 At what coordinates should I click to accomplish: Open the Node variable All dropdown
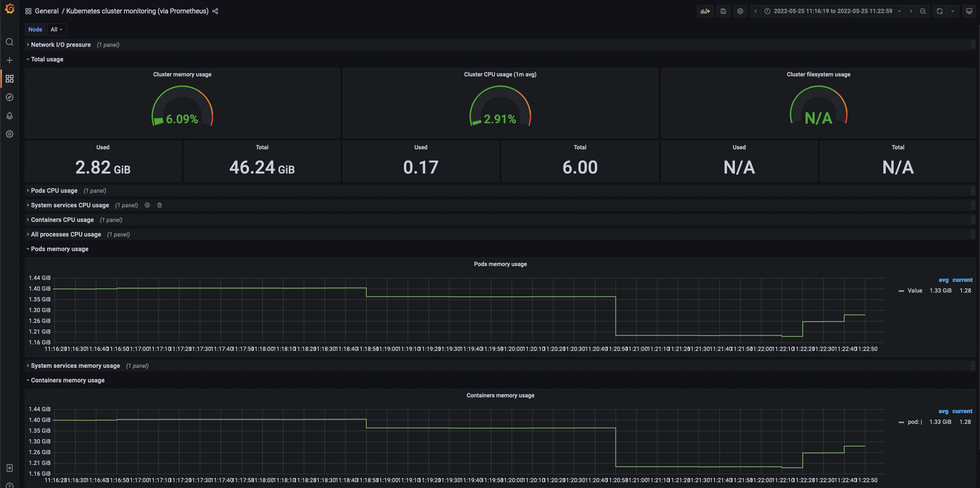tap(56, 30)
